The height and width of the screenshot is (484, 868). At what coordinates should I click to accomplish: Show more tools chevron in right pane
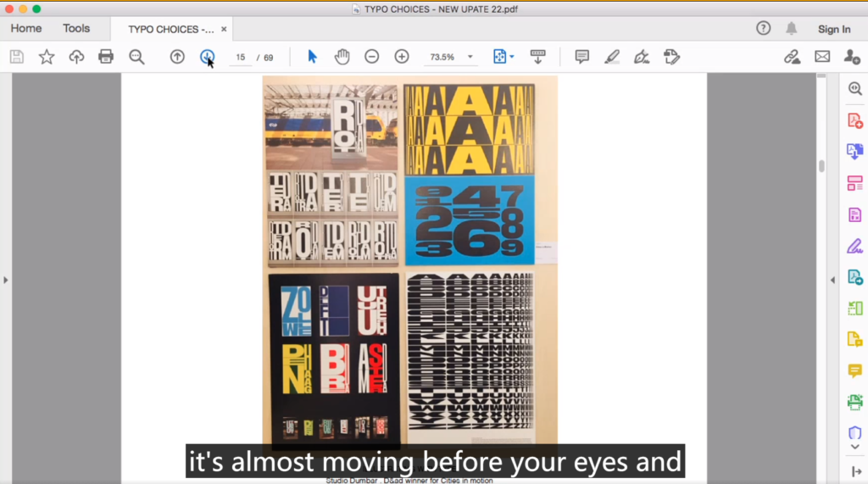pyautogui.click(x=854, y=447)
